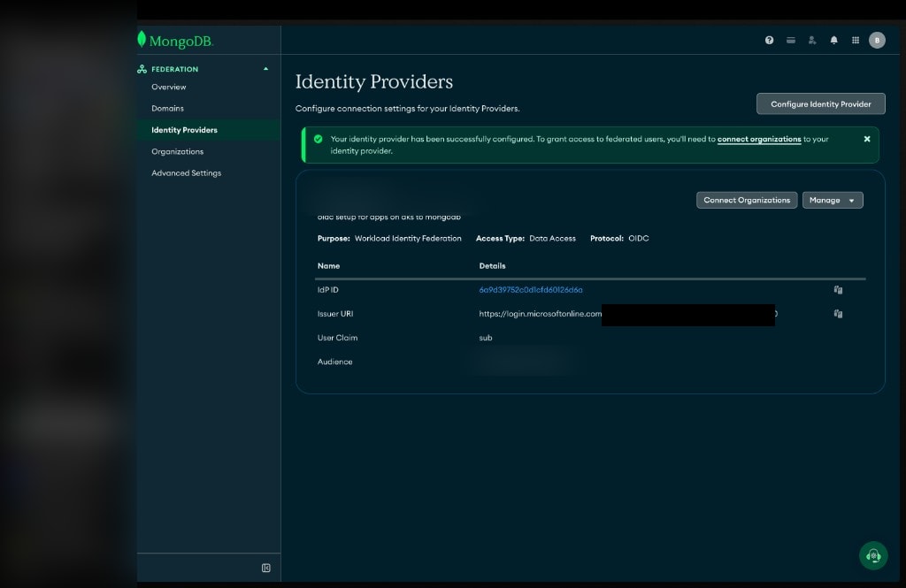
Task: Open the apps grid icon
Action: pos(856,40)
